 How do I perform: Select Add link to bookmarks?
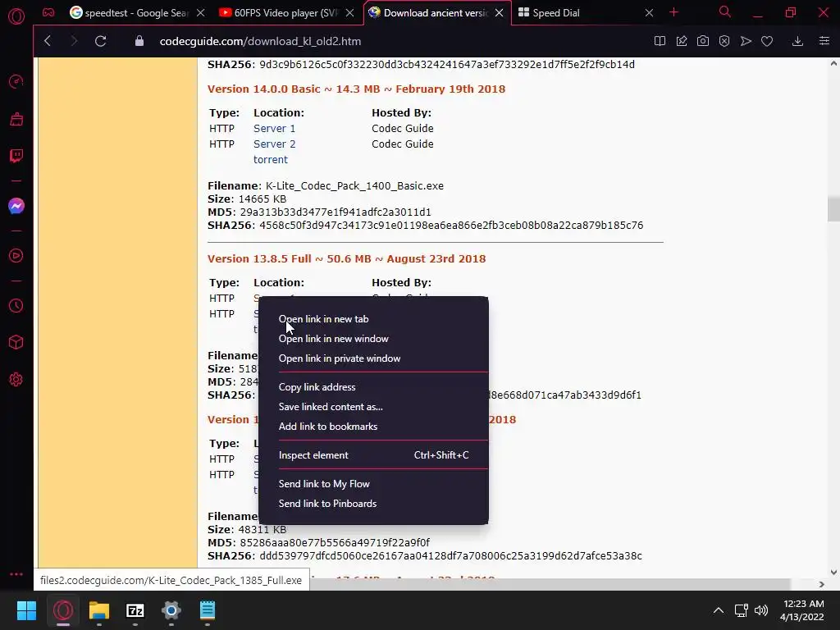[373, 427]
